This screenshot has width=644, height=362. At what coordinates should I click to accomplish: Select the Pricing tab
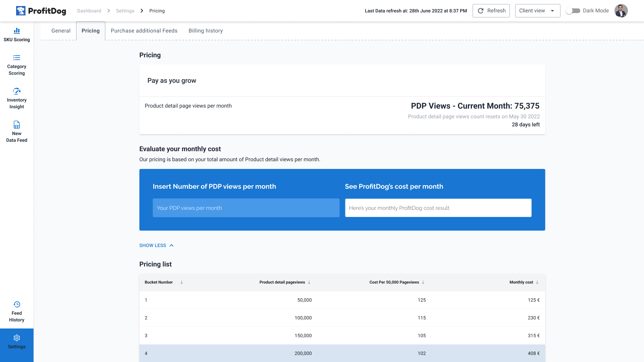coord(91,31)
